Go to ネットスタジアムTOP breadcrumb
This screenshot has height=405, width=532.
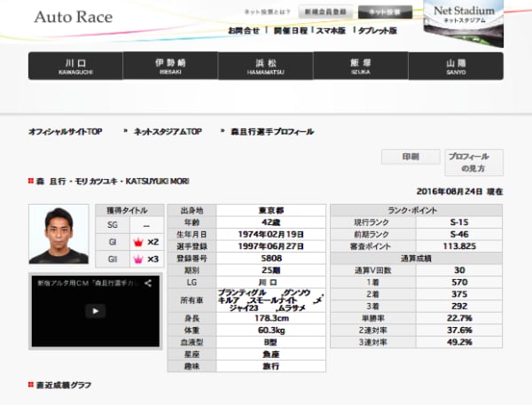click(x=168, y=132)
